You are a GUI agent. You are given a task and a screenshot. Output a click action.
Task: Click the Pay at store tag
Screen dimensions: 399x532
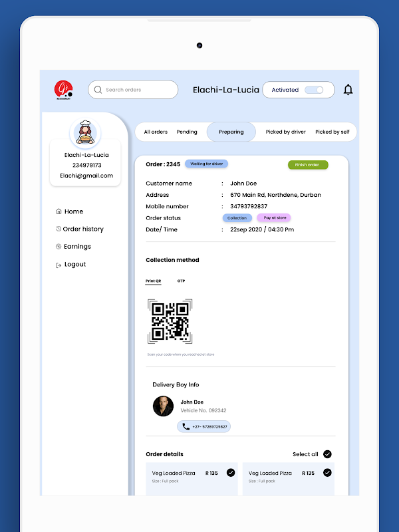(274, 218)
